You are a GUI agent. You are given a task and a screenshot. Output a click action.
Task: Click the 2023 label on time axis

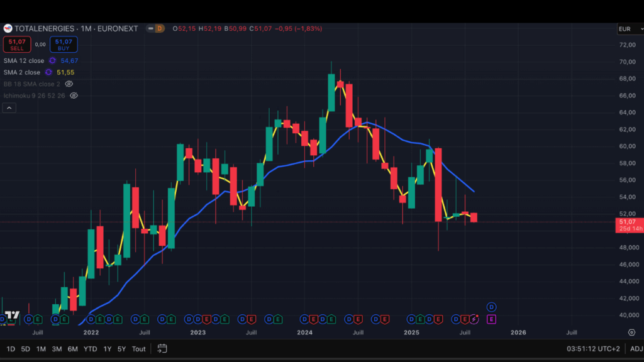click(x=197, y=332)
